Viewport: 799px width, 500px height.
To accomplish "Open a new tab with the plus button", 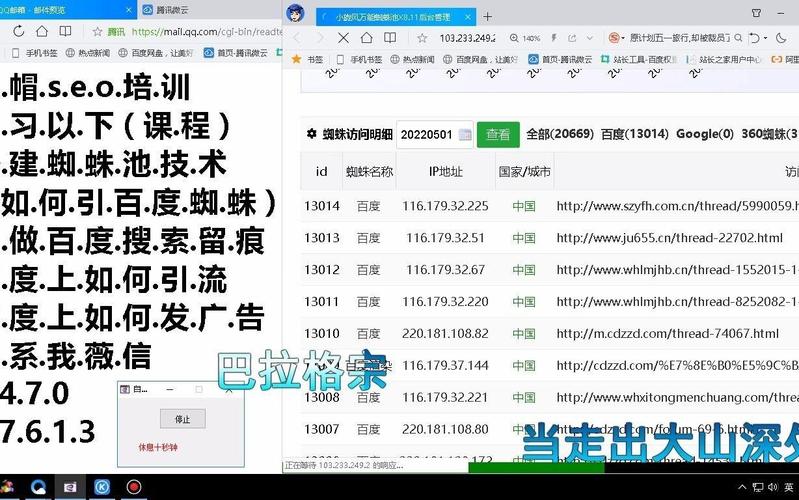I will pyautogui.click(x=488, y=17).
